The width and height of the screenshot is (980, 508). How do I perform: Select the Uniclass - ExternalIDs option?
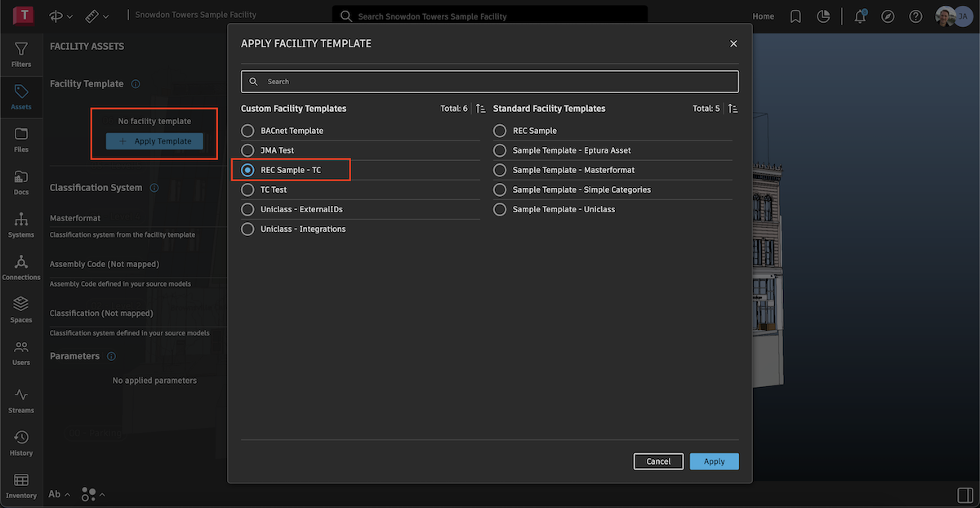click(247, 209)
